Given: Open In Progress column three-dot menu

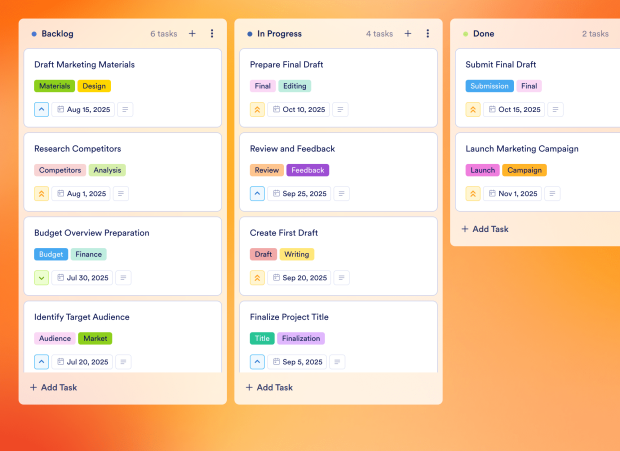Looking at the screenshot, I should (428, 33).
